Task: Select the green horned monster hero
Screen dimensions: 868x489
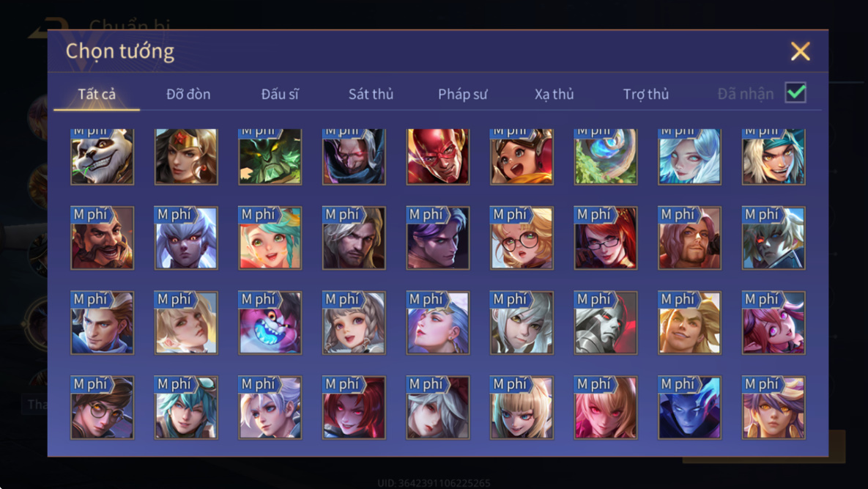Action: (270, 157)
